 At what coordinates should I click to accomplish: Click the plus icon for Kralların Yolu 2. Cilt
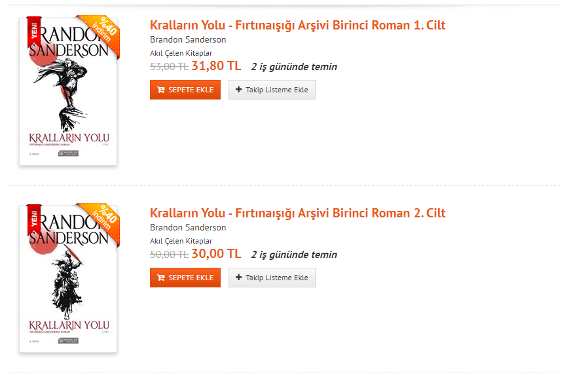tap(238, 278)
